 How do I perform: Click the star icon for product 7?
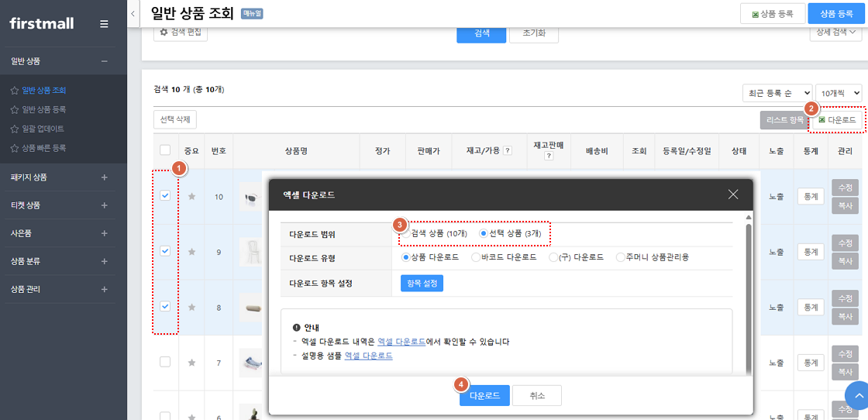tap(192, 363)
